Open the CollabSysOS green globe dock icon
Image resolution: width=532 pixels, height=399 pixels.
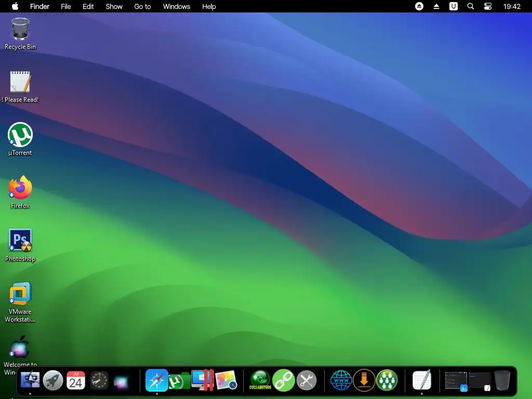coord(260,380)
